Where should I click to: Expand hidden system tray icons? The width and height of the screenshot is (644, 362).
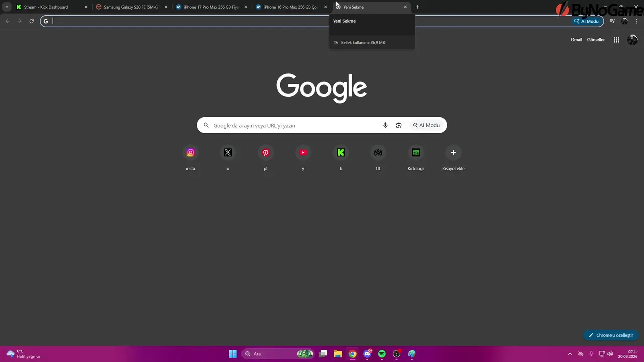(570, 354)
